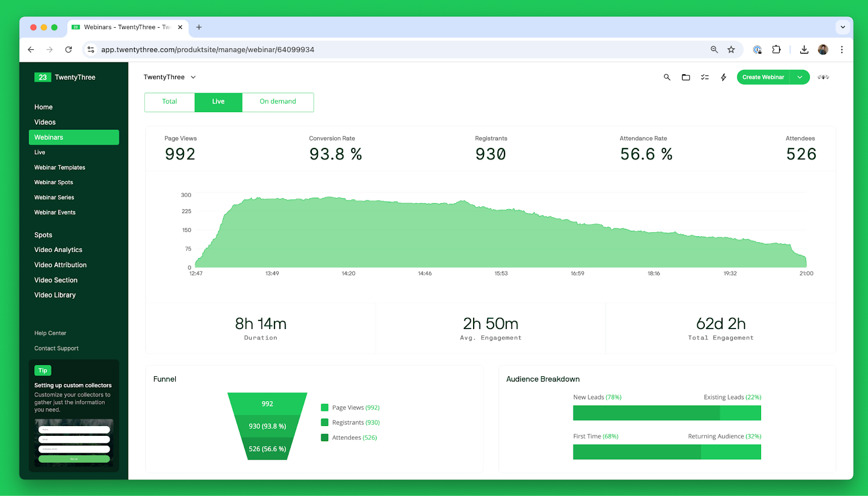Open the browser downloads icon

click(804, 49)
